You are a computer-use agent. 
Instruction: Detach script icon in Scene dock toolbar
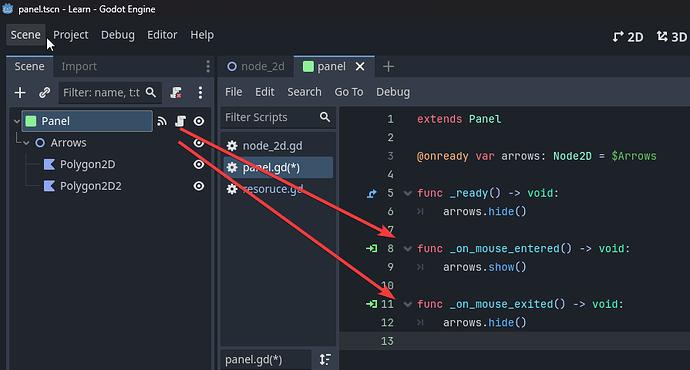[176, 92]
